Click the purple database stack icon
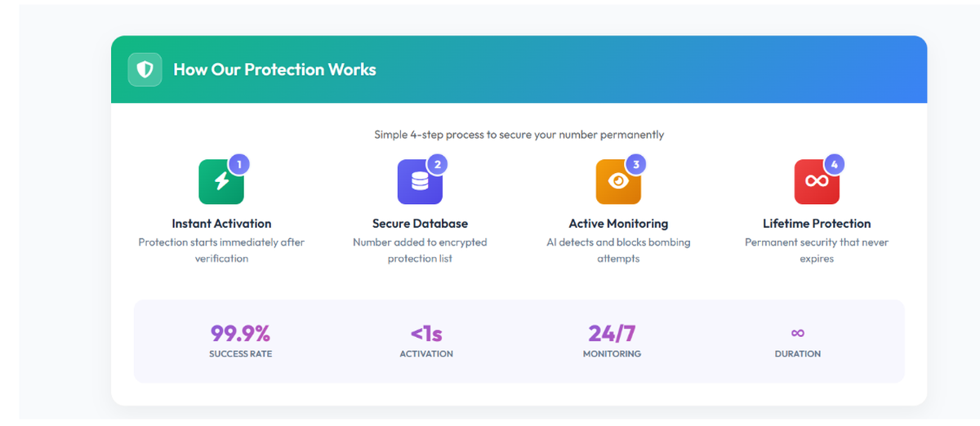 click(420, 181)
